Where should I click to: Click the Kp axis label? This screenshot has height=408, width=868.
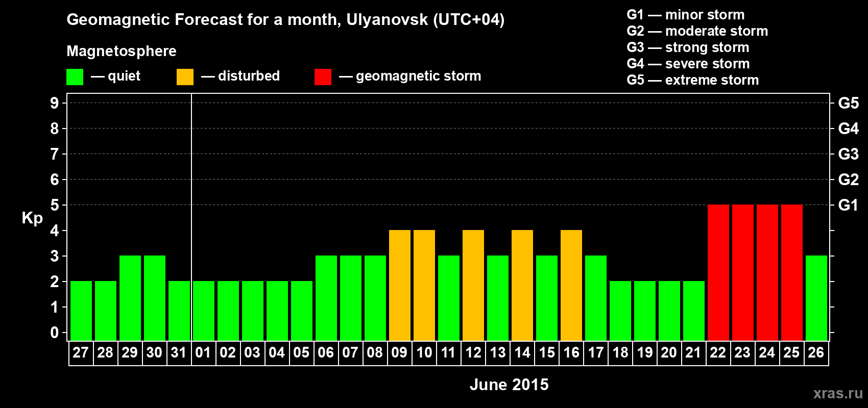(32, 218)
